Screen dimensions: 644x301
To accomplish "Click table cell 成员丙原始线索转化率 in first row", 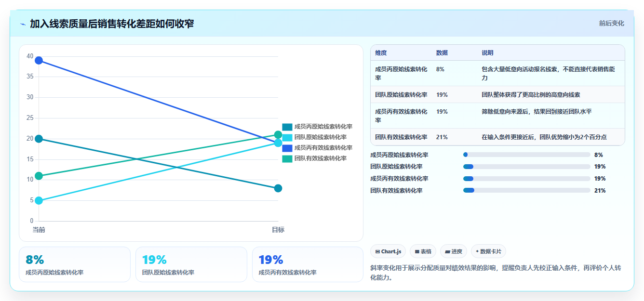I will tap(401, 73).
